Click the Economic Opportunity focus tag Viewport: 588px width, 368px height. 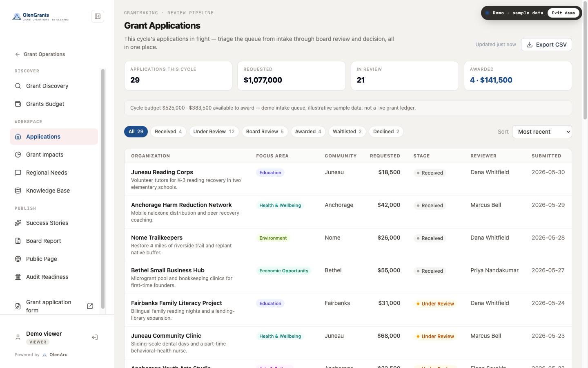(284, 271)
